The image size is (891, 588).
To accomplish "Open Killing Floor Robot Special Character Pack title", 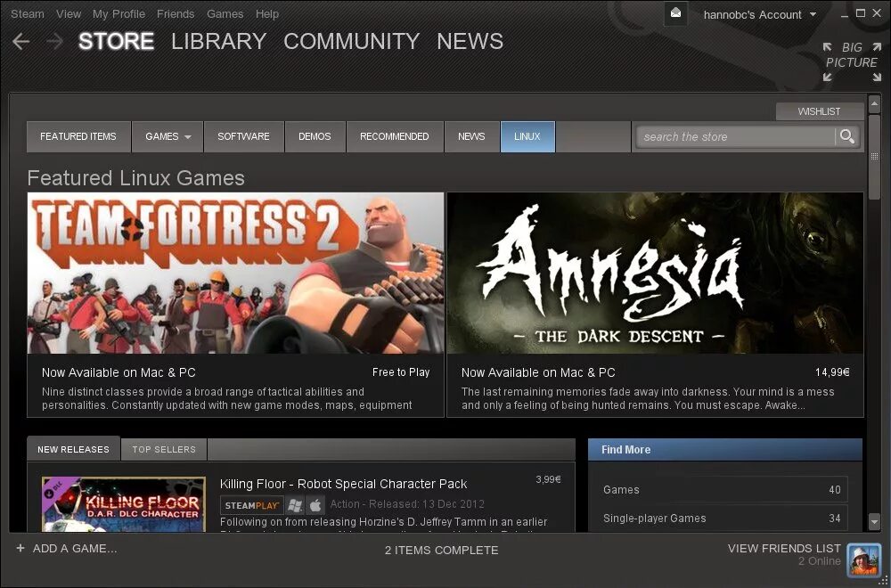I will coord(343,484).
